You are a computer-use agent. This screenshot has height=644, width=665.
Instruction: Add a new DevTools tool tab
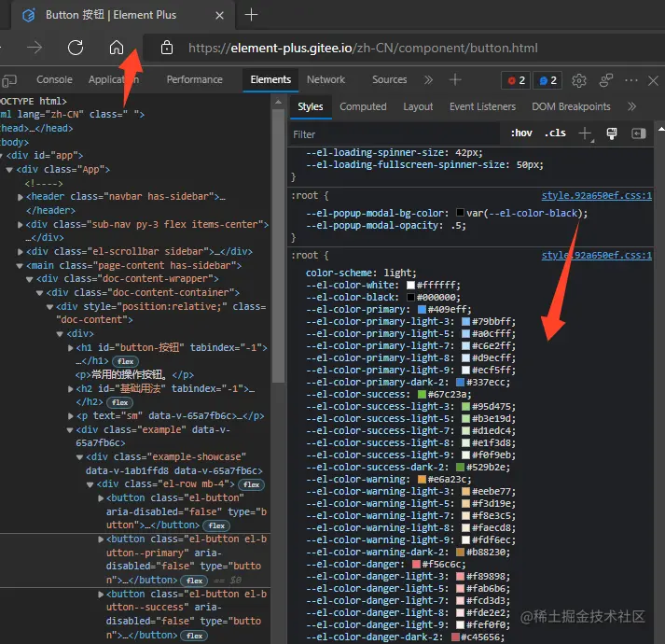point(455,80)
